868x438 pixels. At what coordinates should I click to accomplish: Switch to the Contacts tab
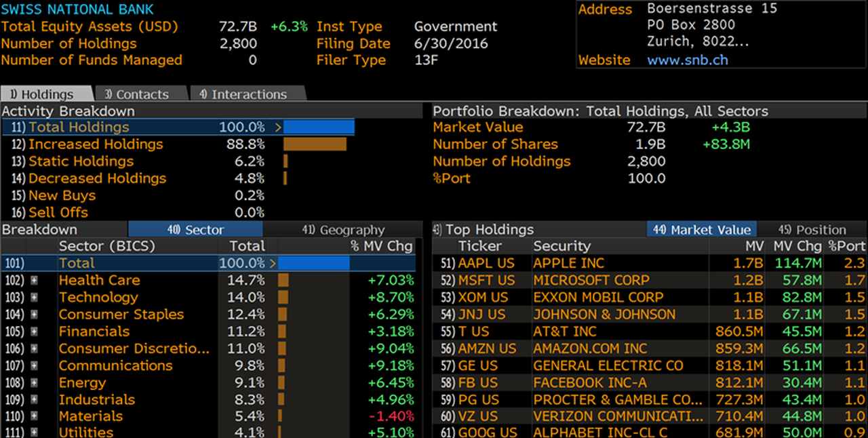141,94
